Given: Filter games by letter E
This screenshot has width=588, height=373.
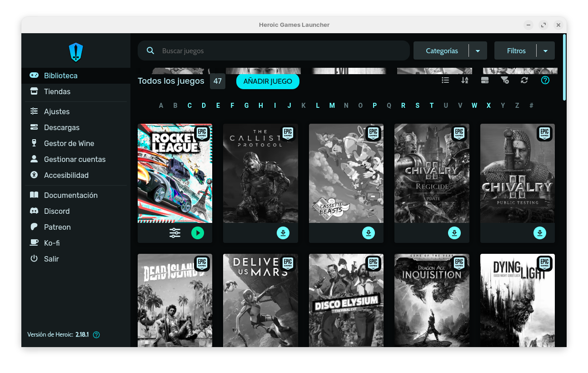Looking at the screenshot, I should [218, 106].
